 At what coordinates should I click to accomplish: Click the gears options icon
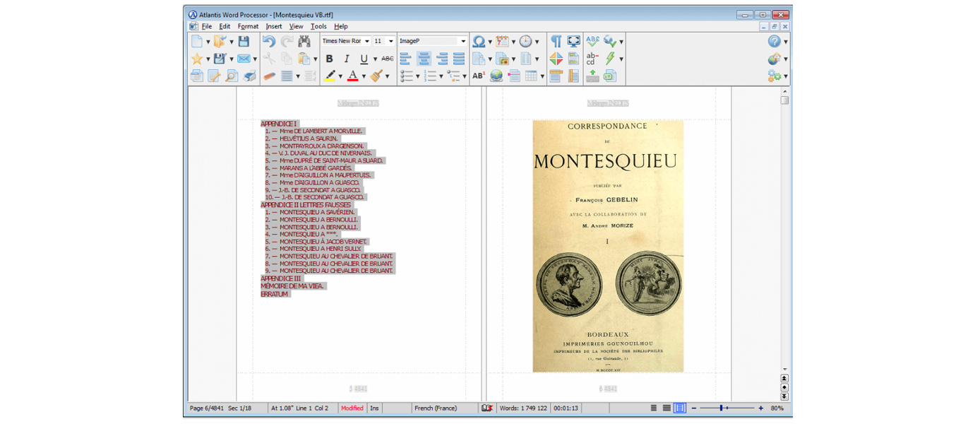[x=775, y=76]
